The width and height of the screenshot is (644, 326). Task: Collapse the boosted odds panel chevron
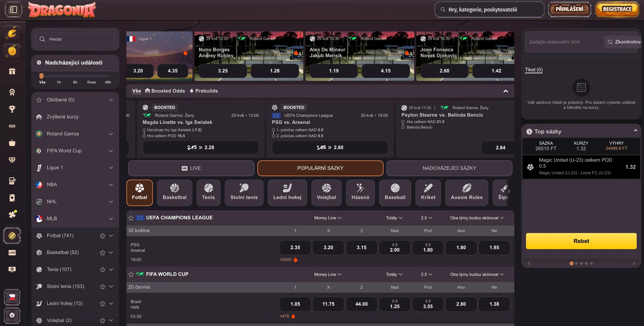tap(505, 91)
